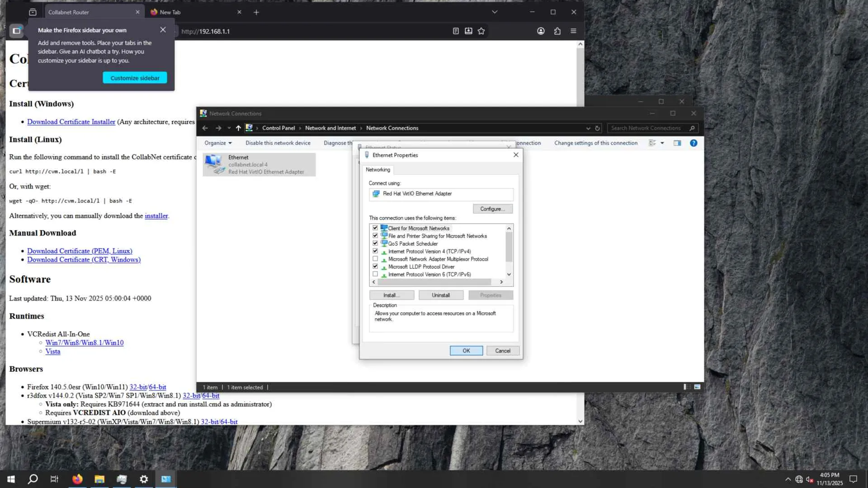The width and height of the screenshot is (868, 488).
Task: Toggle reader view icon in address bar
Action: (x=456, y=31)
